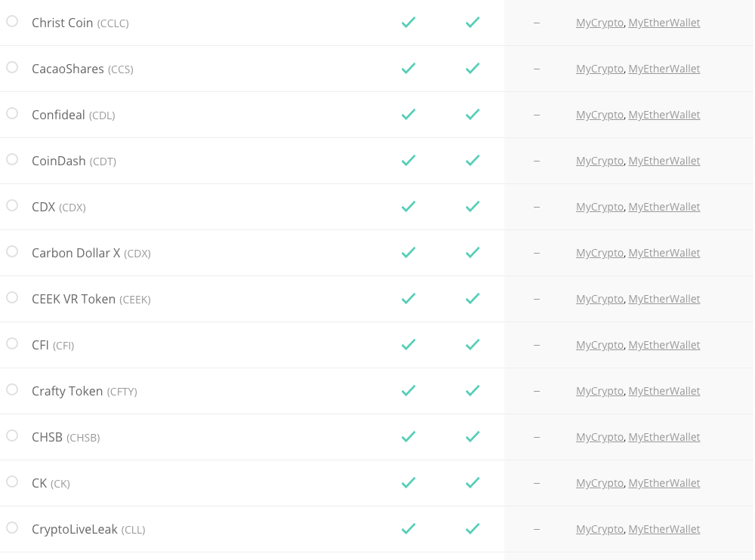The image size is (755, 560).
Task: Click first green checkmark for Christ Coin
Action: 408,23
